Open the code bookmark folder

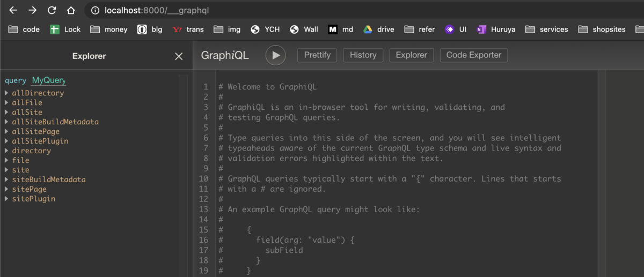(24, 29)
